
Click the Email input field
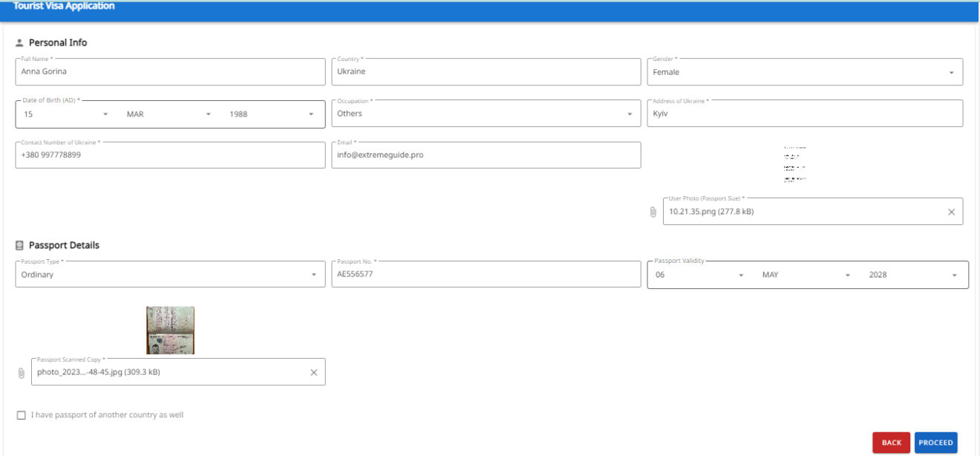(x=486, y=155)
